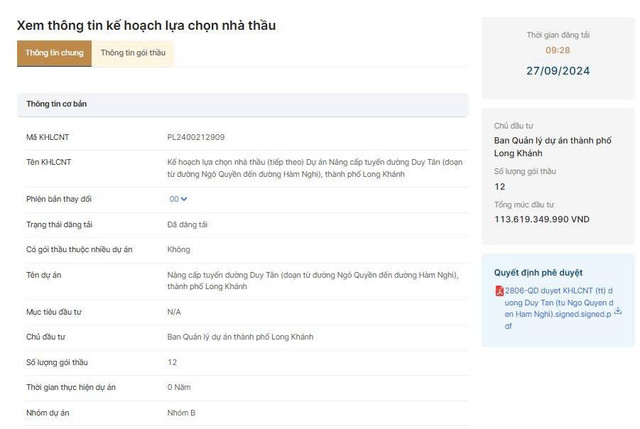Switch to Thông tin gói thầu tab
640x429 pixels.
pos(133,53)
